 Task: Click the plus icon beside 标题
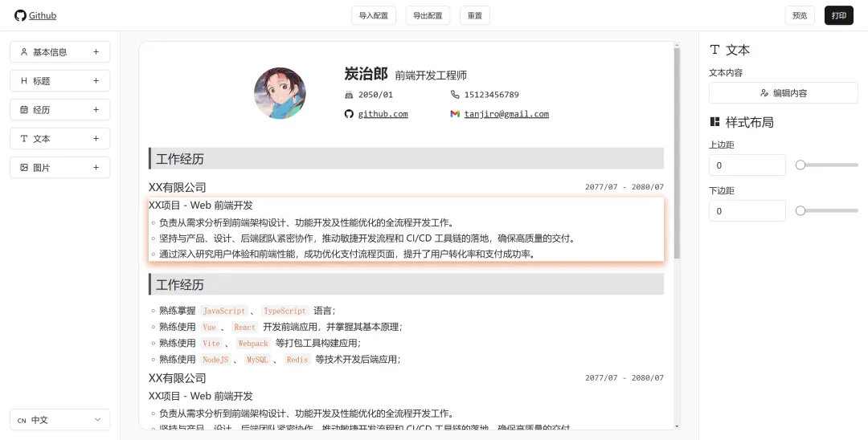point(96,81)
